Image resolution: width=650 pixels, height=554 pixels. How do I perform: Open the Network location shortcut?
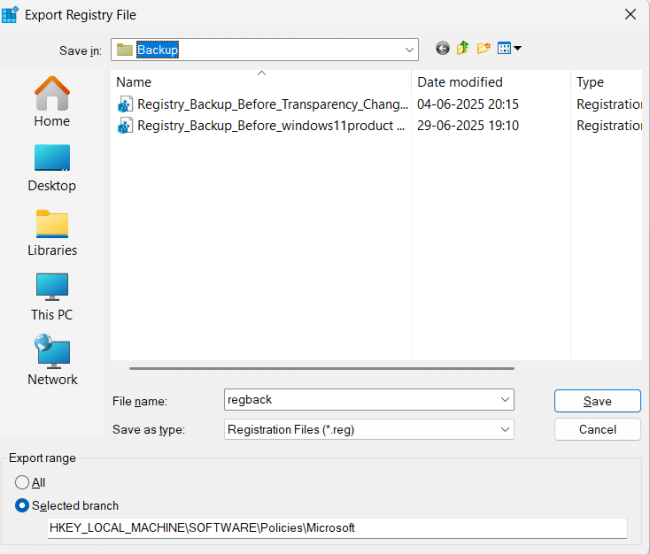(x=52, y=360)
